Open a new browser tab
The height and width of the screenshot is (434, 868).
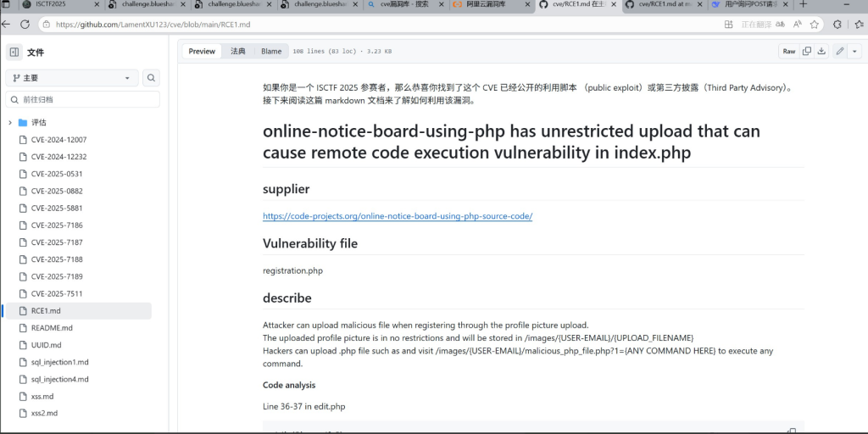click(803, 5)
